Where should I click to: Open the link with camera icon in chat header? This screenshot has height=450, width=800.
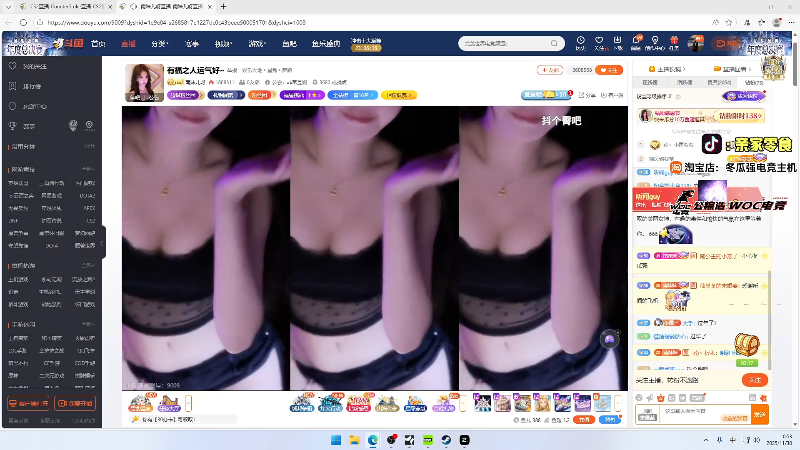[x=733, y=69]
